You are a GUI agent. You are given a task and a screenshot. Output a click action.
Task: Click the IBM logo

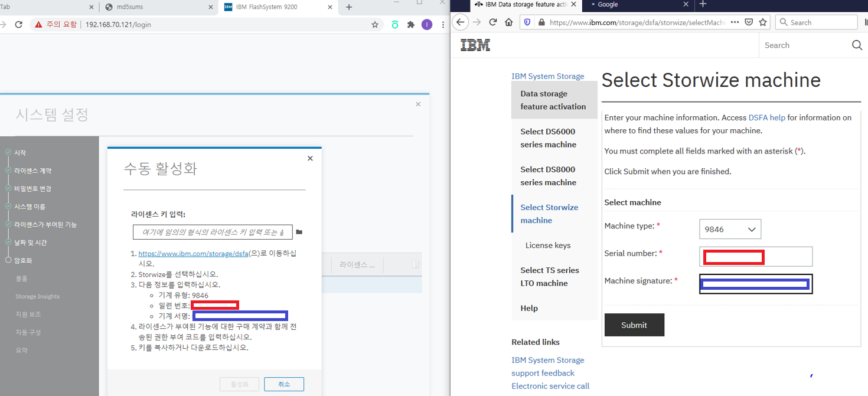[475, 45]
